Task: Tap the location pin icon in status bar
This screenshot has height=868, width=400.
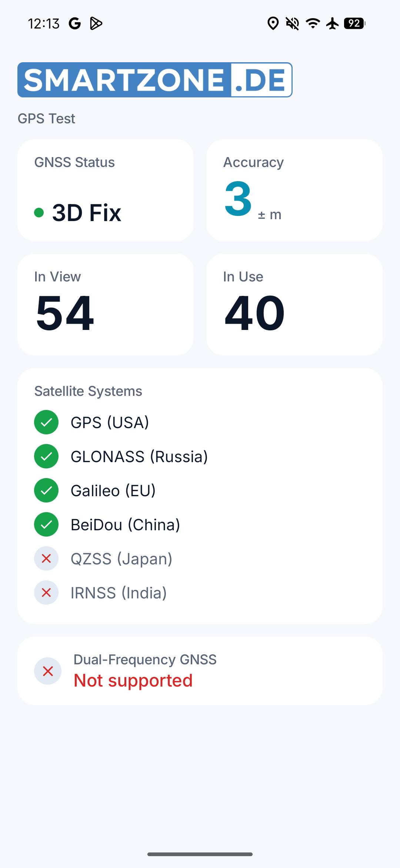Action: pos(273,24)
